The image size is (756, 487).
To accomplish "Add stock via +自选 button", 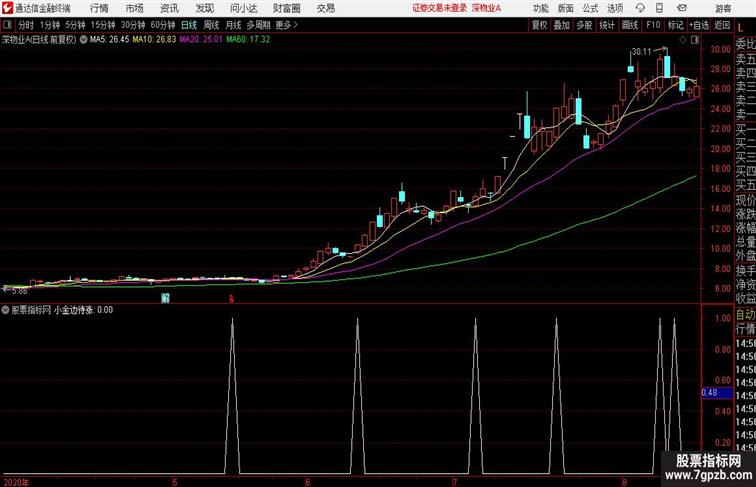I will [x=699, y=25].
